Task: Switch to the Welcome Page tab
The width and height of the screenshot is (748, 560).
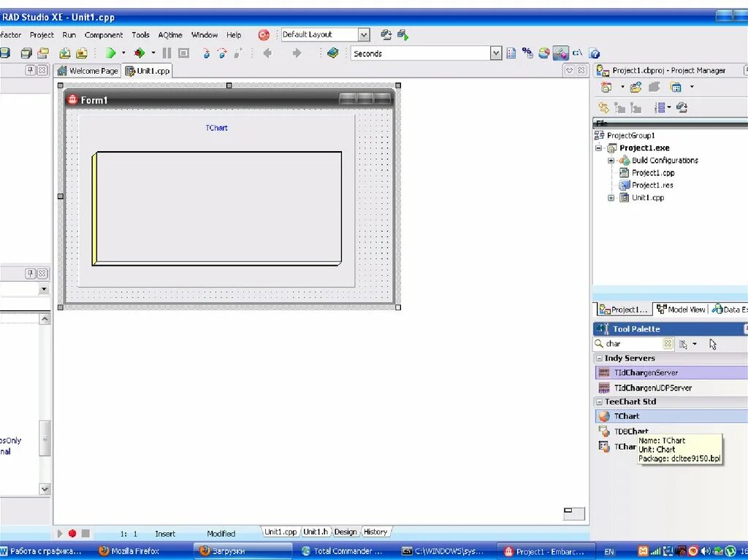Action: coord(88,71)
